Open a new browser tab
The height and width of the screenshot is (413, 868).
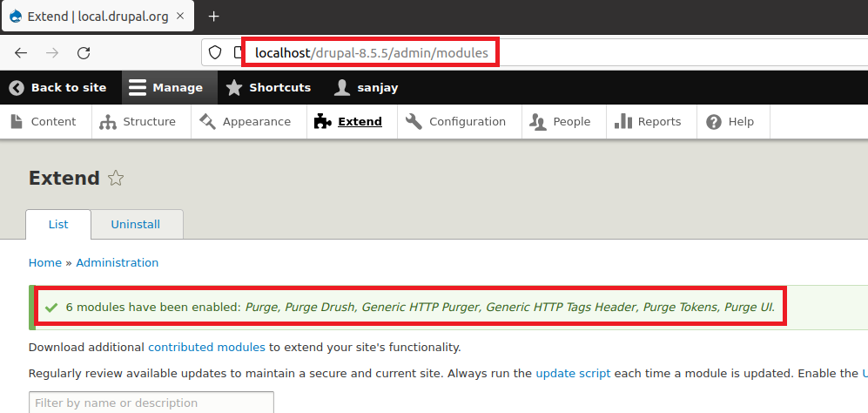pyautogui.click(x=213, y=17)
